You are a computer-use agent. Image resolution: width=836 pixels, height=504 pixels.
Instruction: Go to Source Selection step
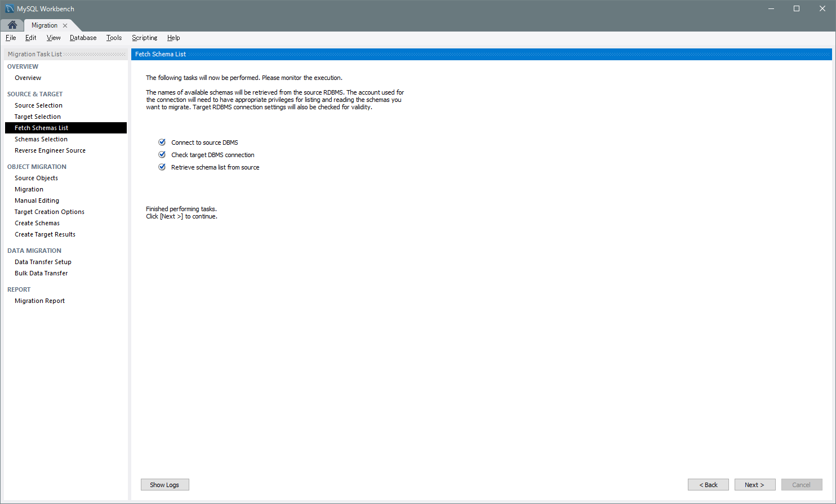click(38, 105)
